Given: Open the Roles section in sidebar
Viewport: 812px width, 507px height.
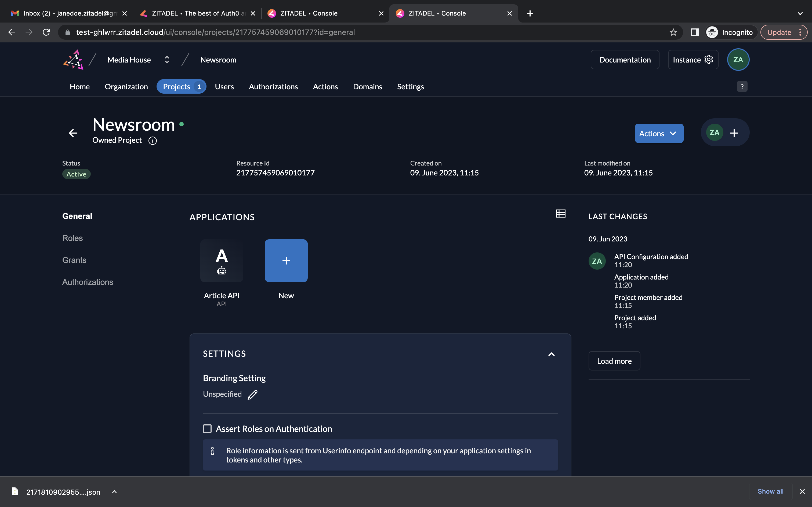Looking at the screenshot, I should (x=73, y=238).
